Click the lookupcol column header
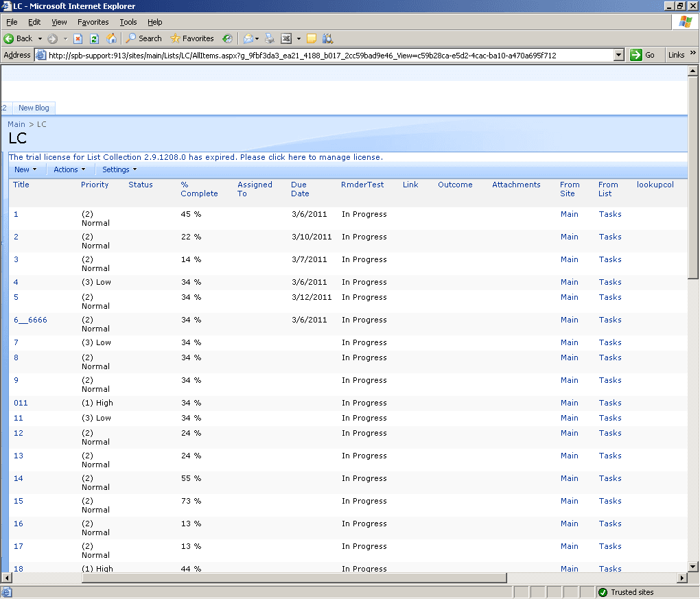The image size is (700, 599). pos(655,185)
